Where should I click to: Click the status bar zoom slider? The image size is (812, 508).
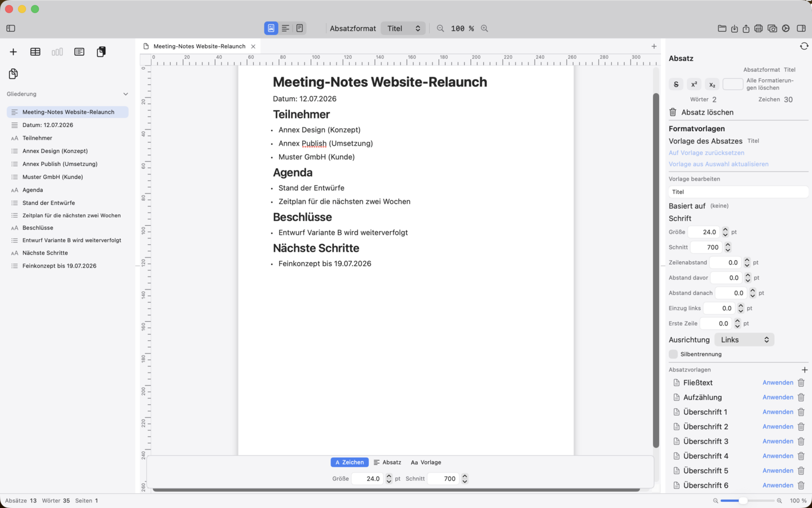pyautogui.click(x=747, y=501)
